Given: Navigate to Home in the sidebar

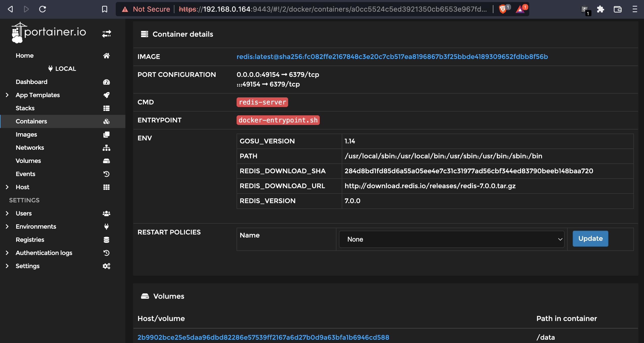Looking at the screenshot, I should [25, 55].
